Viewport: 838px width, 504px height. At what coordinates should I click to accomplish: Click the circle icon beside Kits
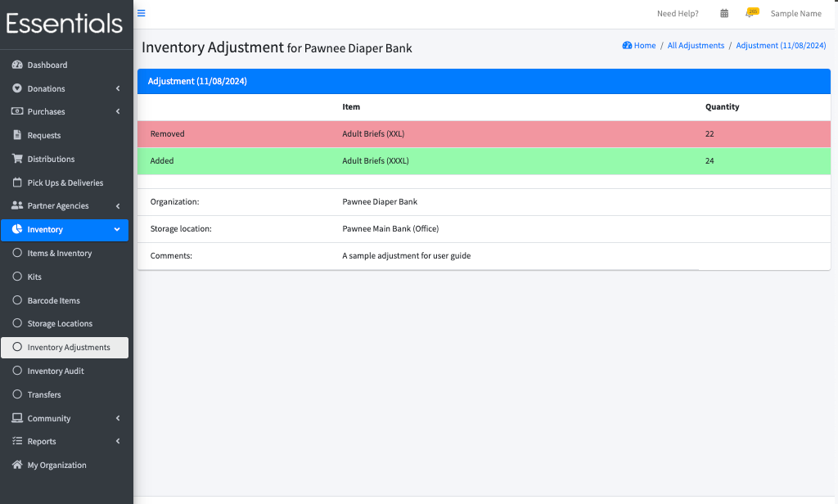[17, 277]
